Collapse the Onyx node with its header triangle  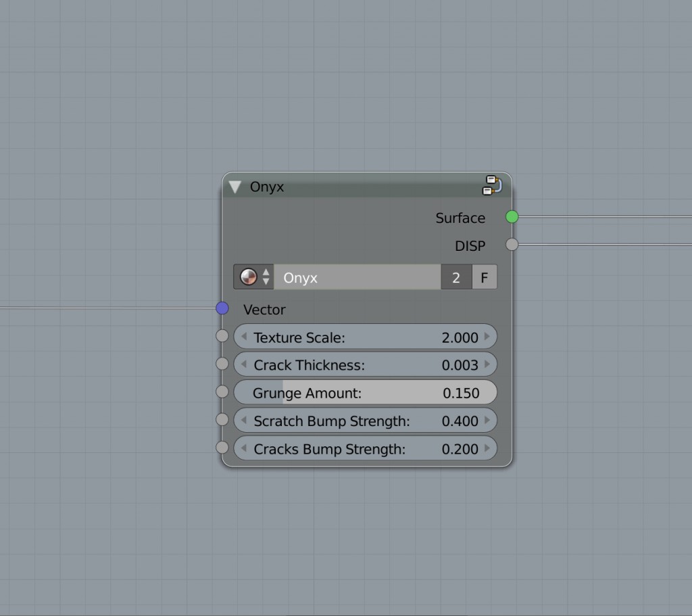click(234, 187)
